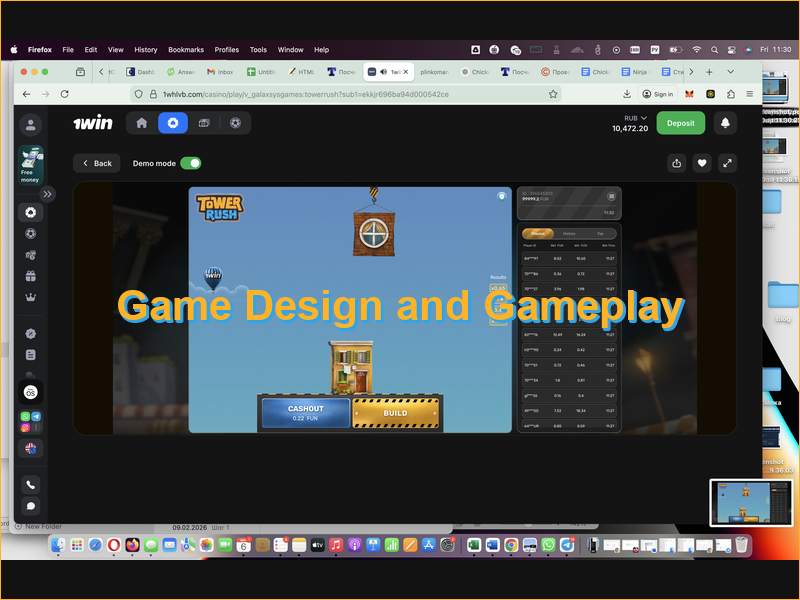Click the game preview thumbnail at bottom right

(x=750, y=503)
